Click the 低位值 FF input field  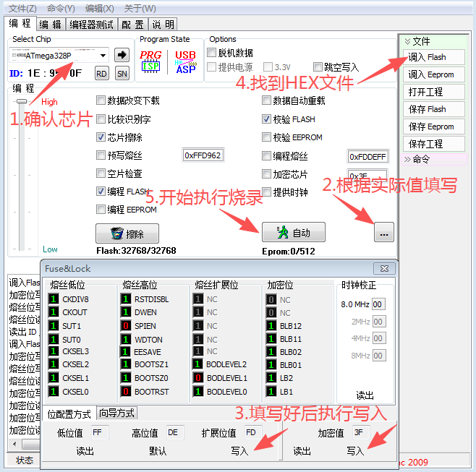pyautogui.click(x=100, y=432)
